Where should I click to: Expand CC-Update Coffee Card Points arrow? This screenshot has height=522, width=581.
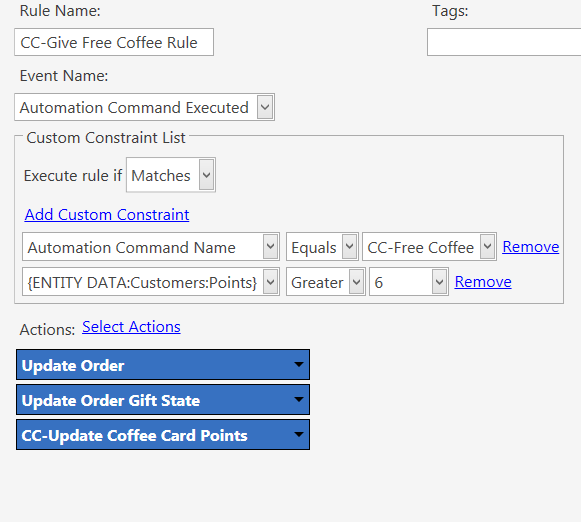pos(299,435)
